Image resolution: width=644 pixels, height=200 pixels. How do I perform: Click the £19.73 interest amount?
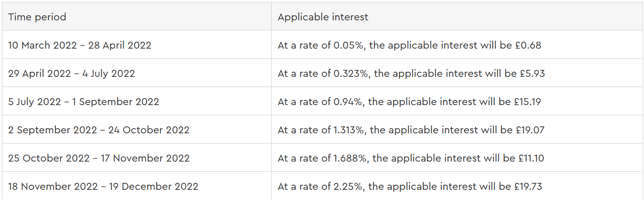529,187
